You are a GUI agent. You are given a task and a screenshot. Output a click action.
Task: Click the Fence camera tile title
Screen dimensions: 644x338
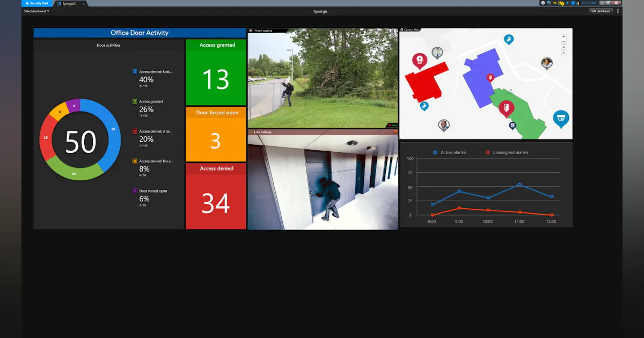point(264,31)
